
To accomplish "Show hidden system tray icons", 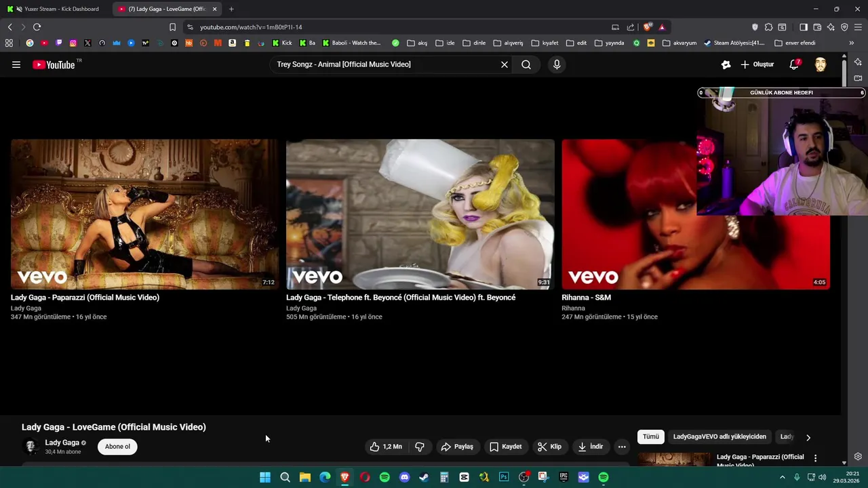I will [x=782, y=477].
